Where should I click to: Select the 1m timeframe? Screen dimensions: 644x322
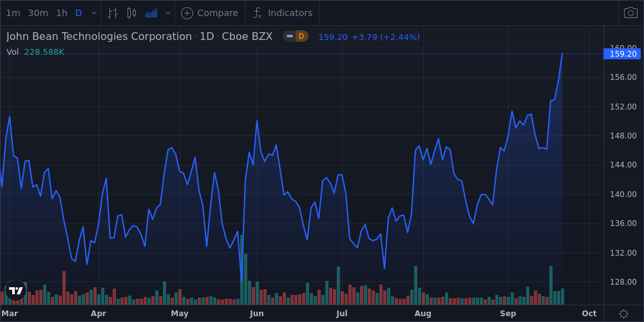click(13, 13)
